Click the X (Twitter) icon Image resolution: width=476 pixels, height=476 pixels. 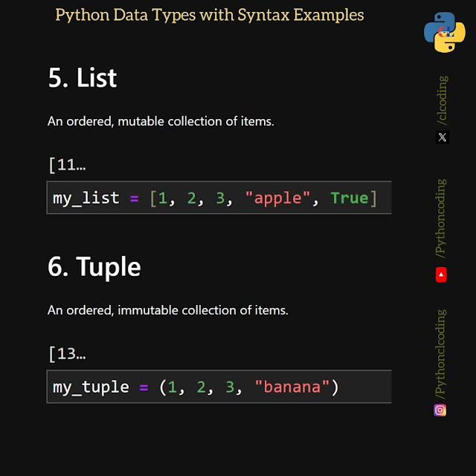point(442,137)
